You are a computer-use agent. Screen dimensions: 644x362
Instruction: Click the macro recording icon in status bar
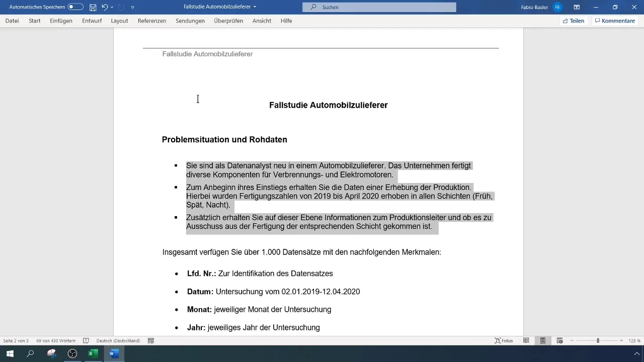click(x=151, y=340)
